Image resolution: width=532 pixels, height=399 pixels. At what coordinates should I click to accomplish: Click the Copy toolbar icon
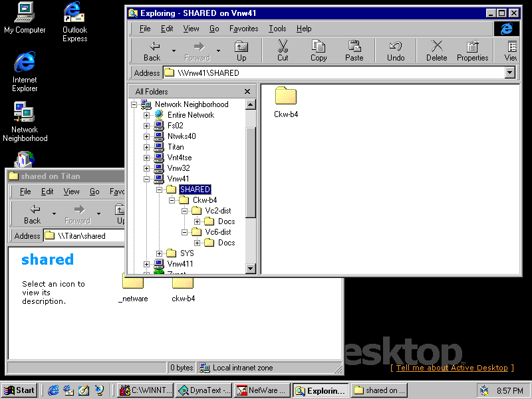[319, 51]
